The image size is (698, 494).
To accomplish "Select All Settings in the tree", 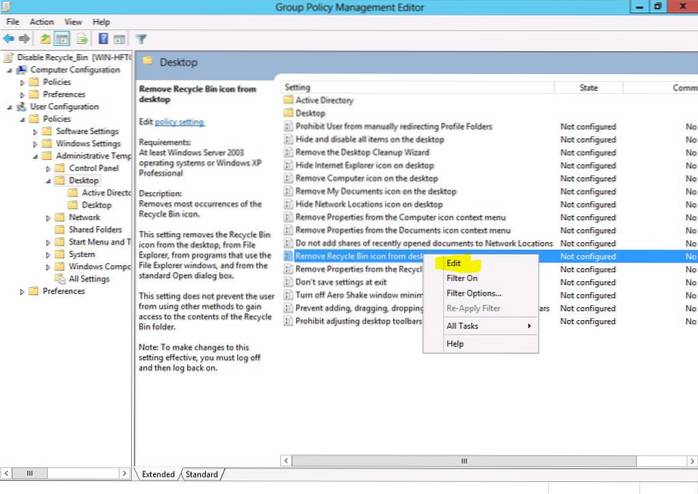I will point(89,279).
